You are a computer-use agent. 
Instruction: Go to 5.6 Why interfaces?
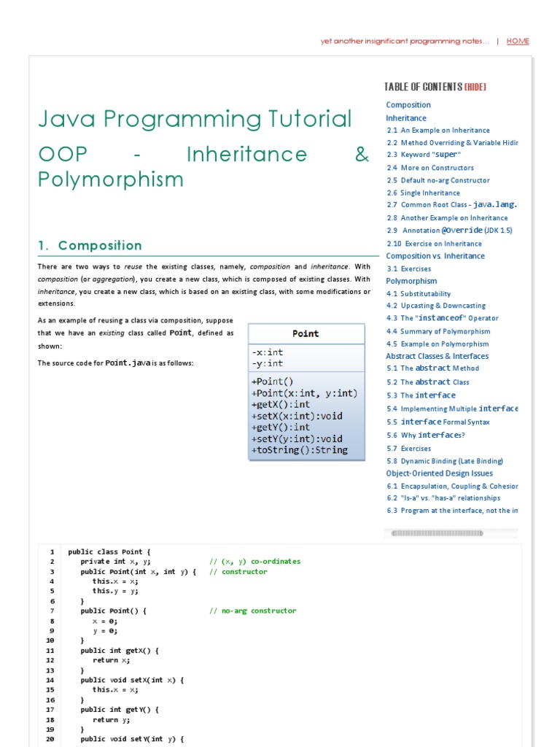coord(426,435)
